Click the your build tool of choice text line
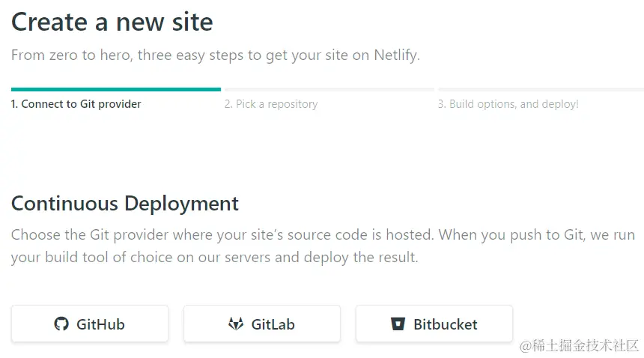644x358 pixels. 214,258
